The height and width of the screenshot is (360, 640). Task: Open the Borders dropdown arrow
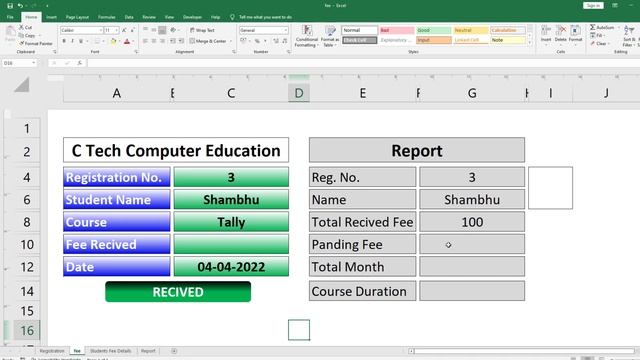(x=103, y=41)
